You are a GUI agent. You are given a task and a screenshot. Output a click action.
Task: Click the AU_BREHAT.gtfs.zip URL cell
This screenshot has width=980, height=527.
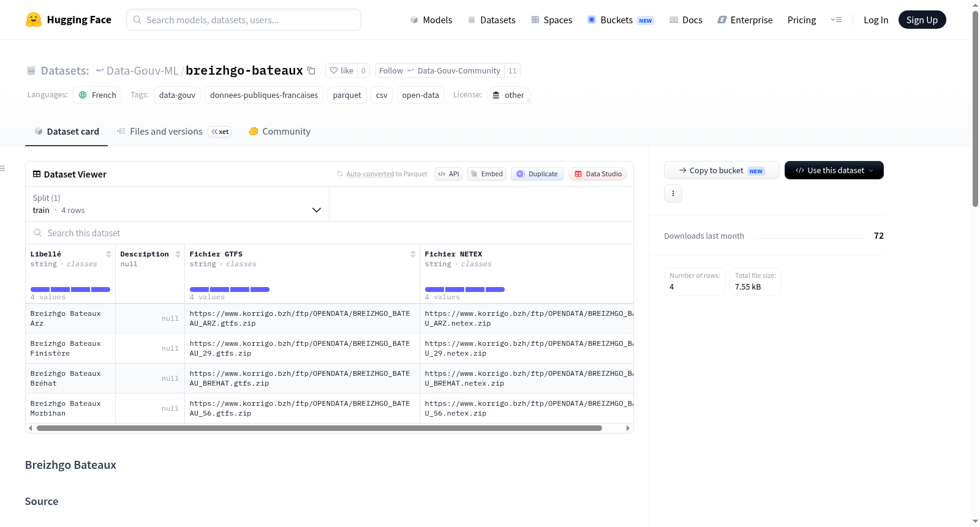click(x=302, y=378)
